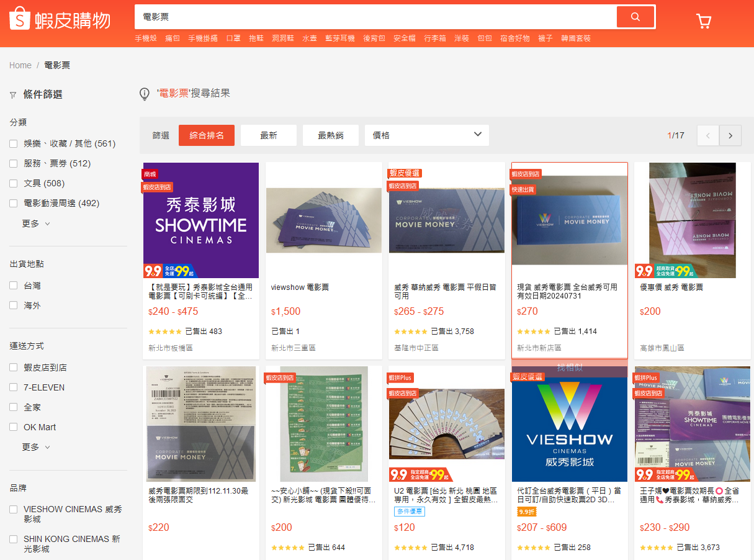
Task: Check the OK Mart delivery option
Action: point(13,427)
